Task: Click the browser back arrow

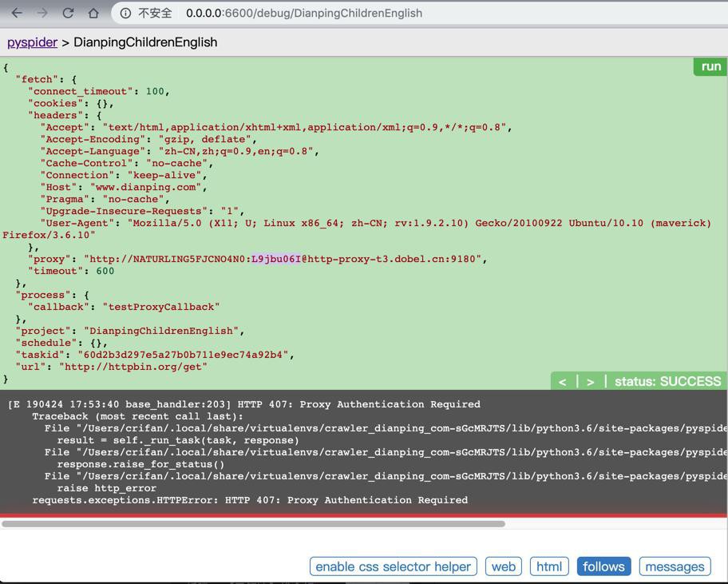Action: point(17,13)
